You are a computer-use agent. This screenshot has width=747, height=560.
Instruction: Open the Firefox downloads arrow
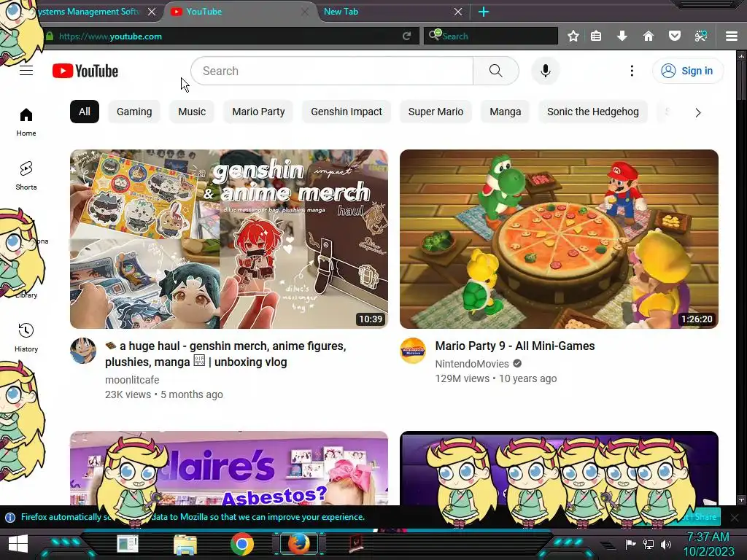coord(622,36)
